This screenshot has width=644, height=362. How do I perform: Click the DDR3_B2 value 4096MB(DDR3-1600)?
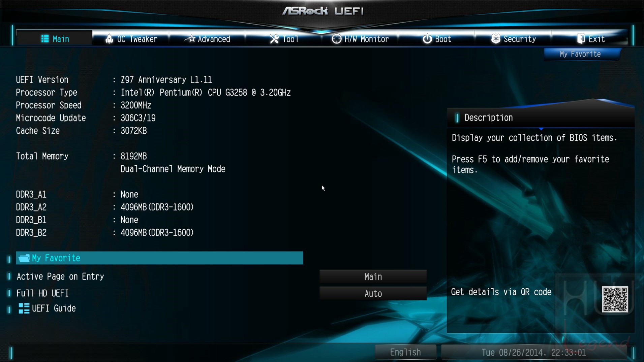point(157,233)
